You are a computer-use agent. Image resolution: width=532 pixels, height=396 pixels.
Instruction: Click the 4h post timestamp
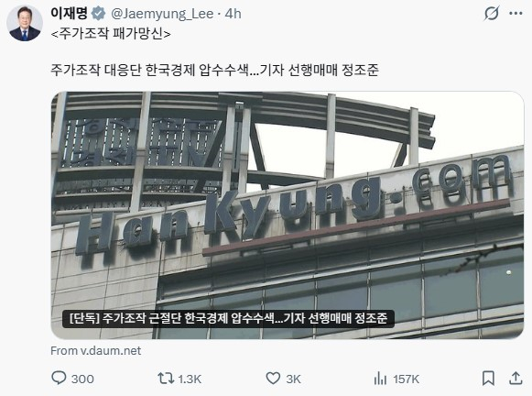coord(233,14)
